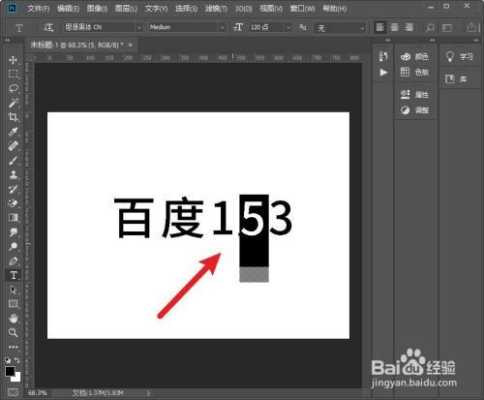The image size is (484, 400).
Task: Open the History panel icon
Action: click(383, 56)
